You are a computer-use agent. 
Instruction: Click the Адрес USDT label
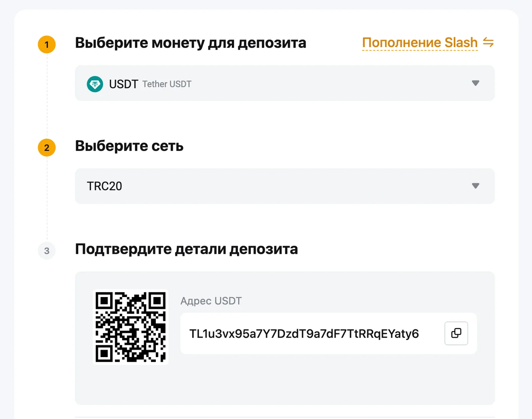click(211, 301)
